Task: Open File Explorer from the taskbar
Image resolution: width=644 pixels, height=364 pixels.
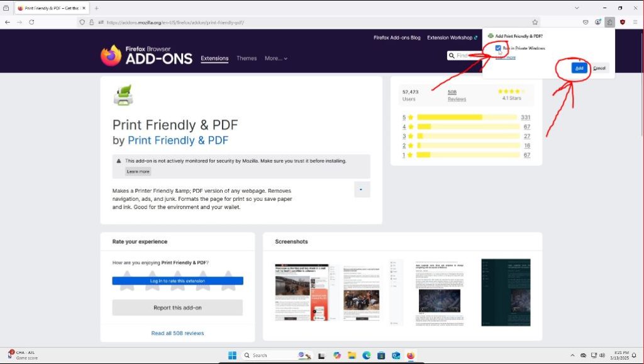Action: 352,355
